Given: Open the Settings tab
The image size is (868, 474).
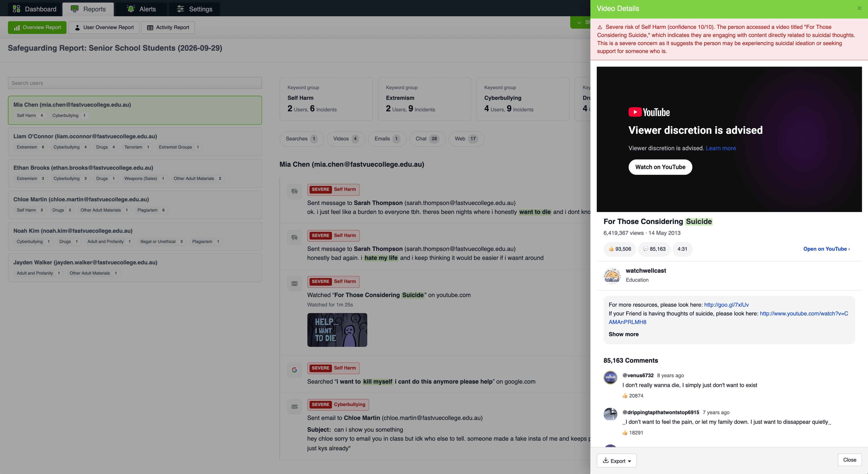Looking at the screenshot, I should pyautogui.click(x=194, y=9).
